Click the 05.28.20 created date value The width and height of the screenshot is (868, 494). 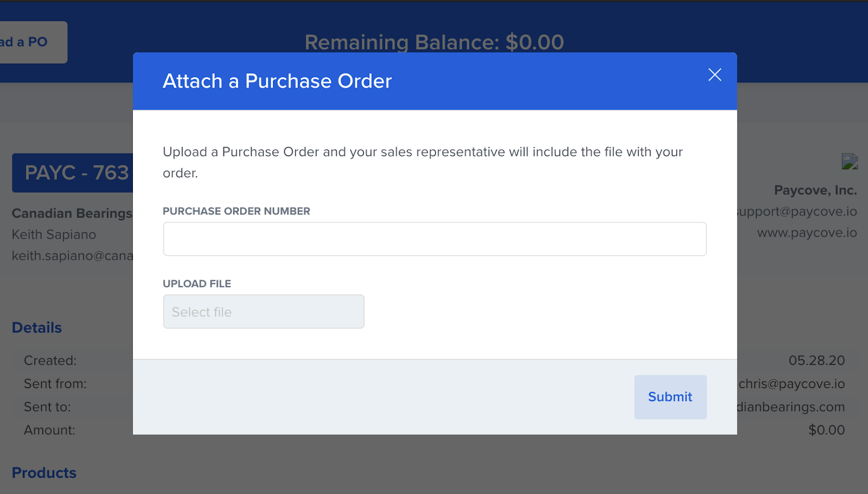click(816, 360)
